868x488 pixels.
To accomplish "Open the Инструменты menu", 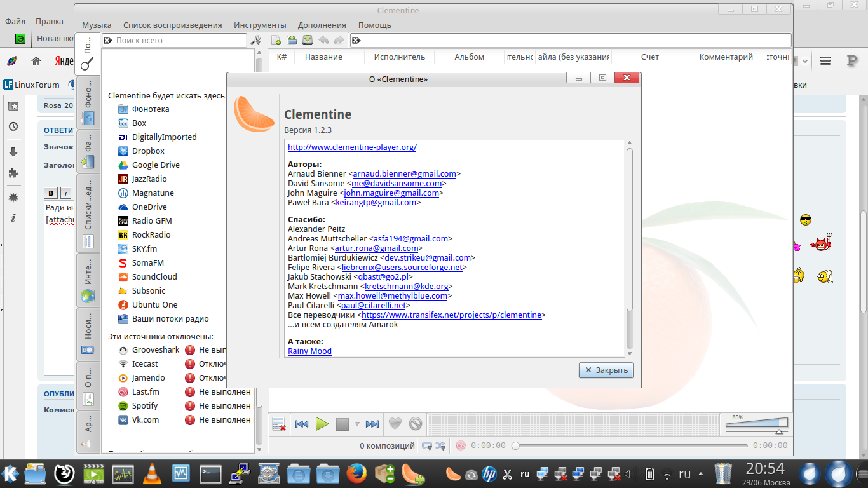I will click(260, 25).
